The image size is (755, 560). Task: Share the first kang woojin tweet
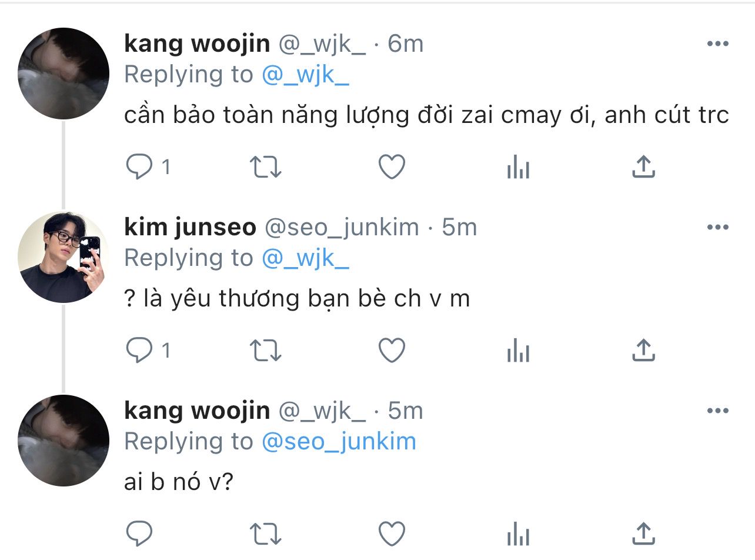643,167
